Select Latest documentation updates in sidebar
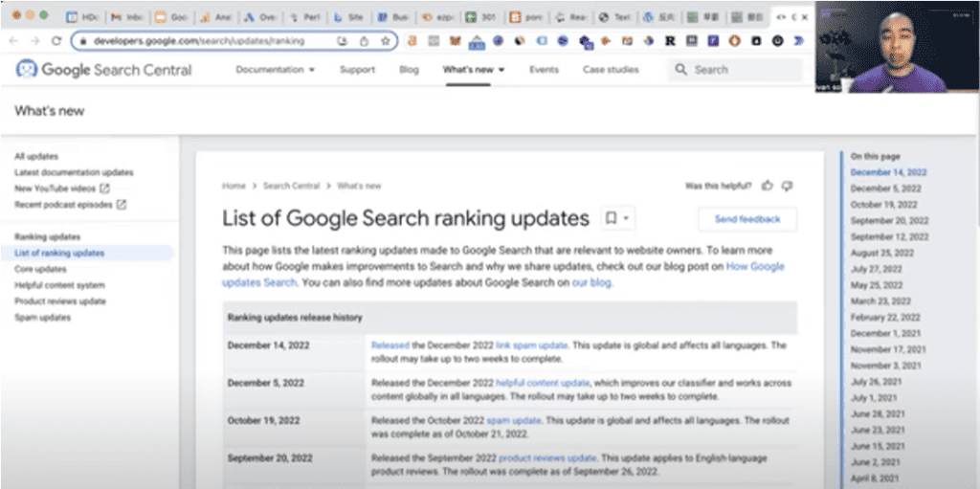The width and height of the screenshot is (980, 489). click(74, 172)
